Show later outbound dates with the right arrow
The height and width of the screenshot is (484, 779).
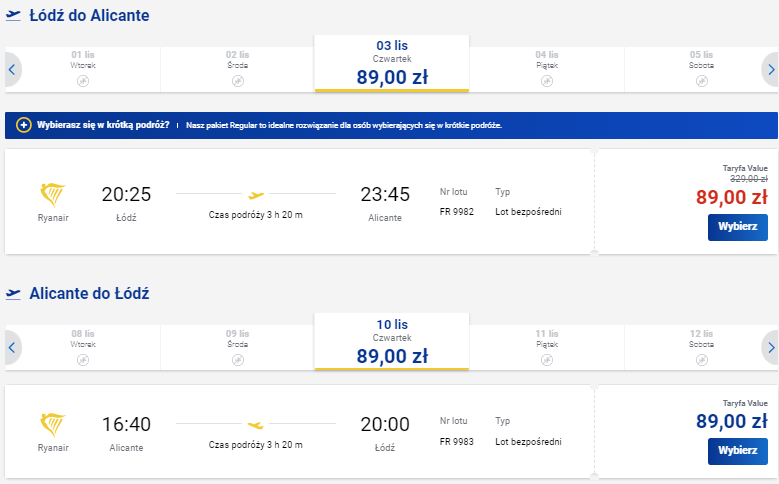770,70
